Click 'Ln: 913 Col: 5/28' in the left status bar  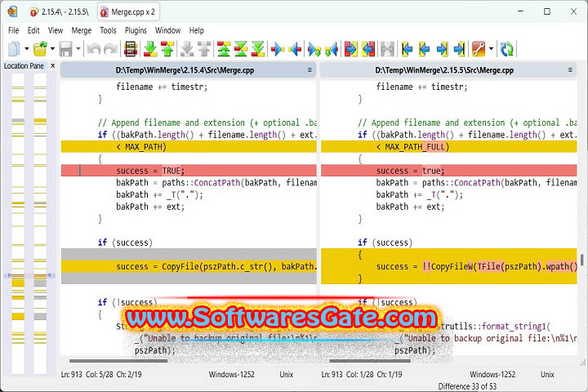(87, 374)
